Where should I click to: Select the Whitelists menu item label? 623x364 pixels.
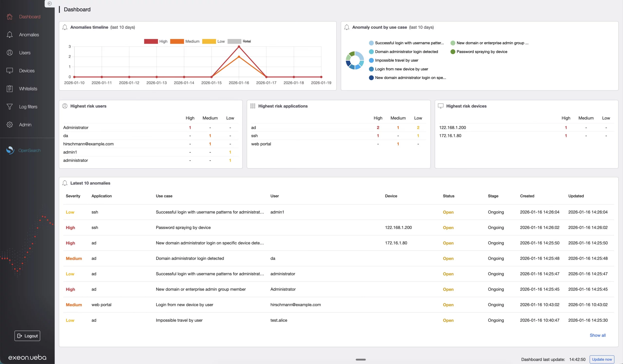(x=28, y=89)
